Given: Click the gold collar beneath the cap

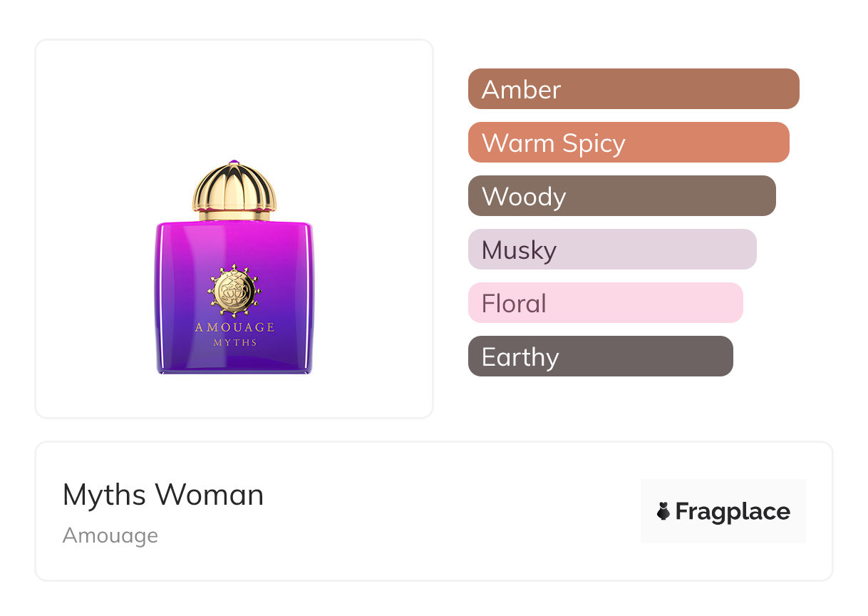Looking at the screenshot, I should pos(234,215).
